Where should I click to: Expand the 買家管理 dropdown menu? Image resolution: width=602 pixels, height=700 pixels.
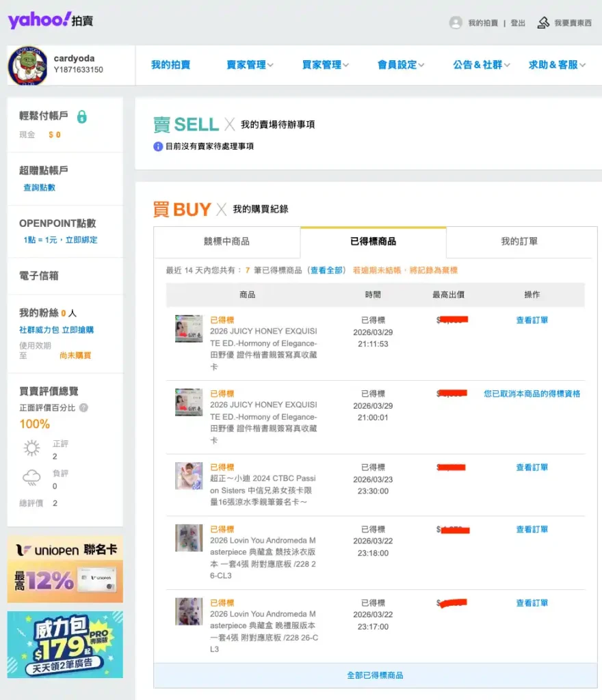point(325,65)
